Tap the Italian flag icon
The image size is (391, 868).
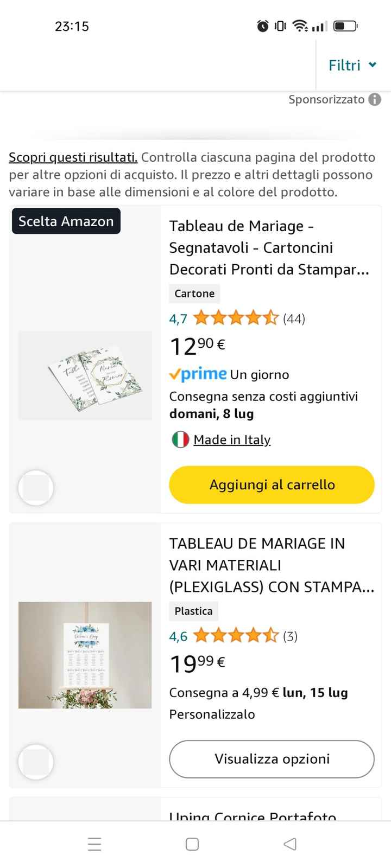point(180,440)
